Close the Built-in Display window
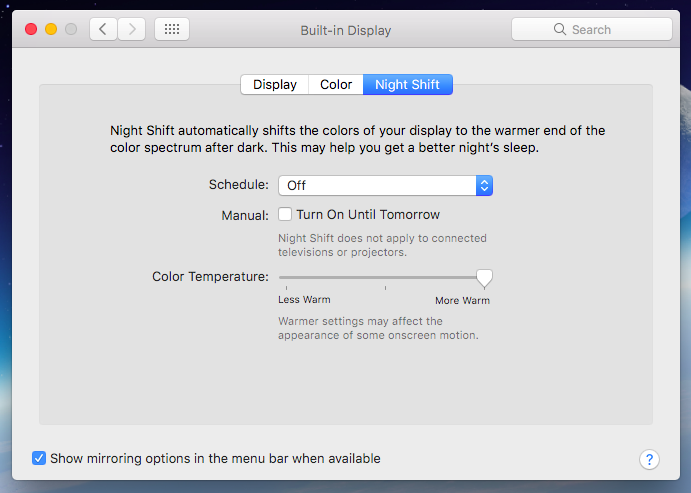 (31, 30)
